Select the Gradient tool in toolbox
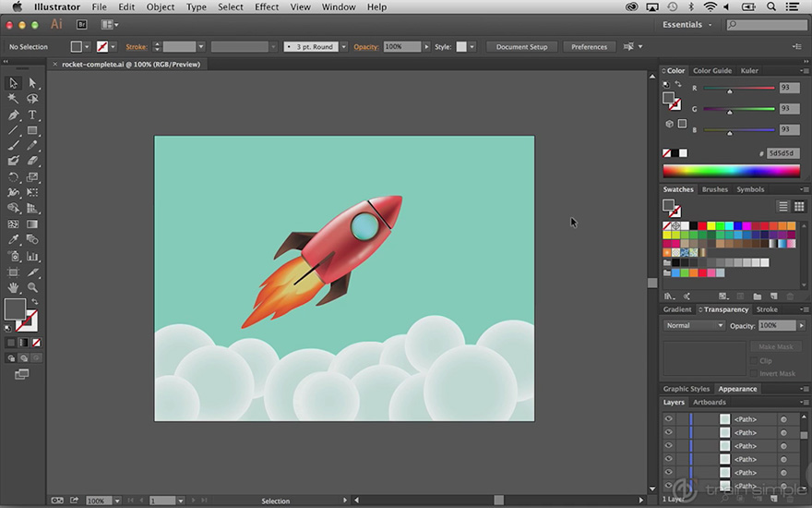 pyautogui.click(x=32, y=224)
